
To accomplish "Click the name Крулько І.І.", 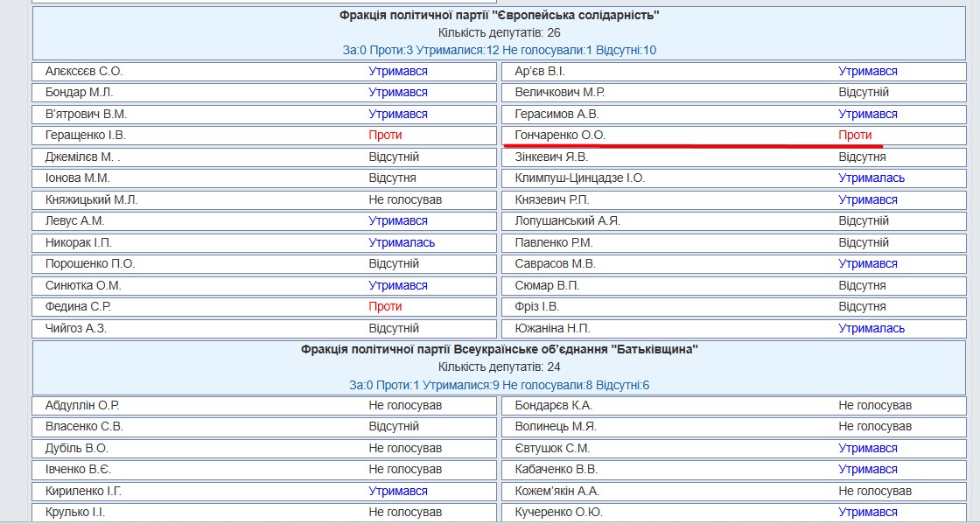I will [x=75, y=513].
